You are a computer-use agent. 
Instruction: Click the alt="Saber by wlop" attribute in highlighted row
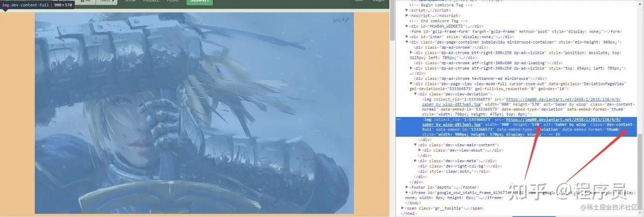pos(565,125)
